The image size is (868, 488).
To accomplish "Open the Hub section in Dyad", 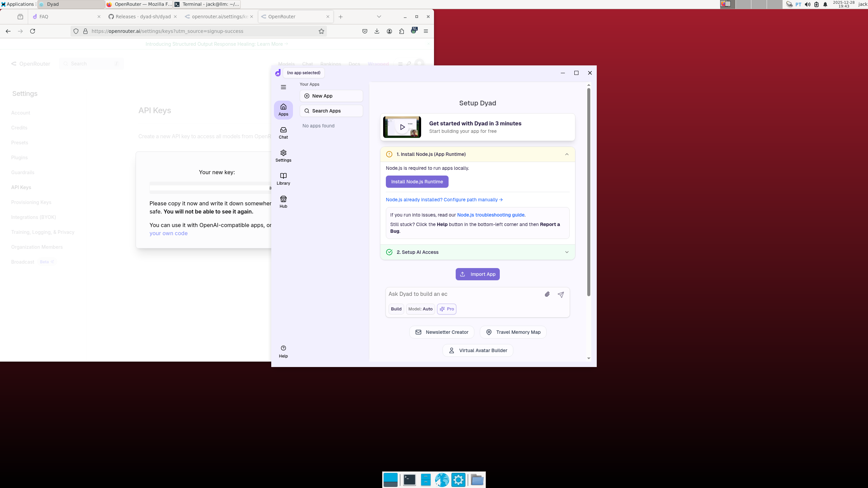I will coord(283,202).
